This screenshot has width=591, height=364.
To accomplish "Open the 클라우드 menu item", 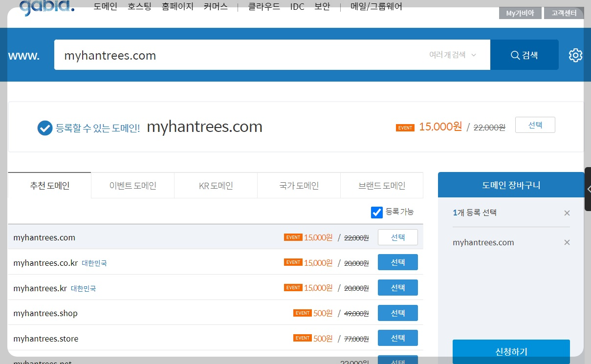I will (263, 7).
